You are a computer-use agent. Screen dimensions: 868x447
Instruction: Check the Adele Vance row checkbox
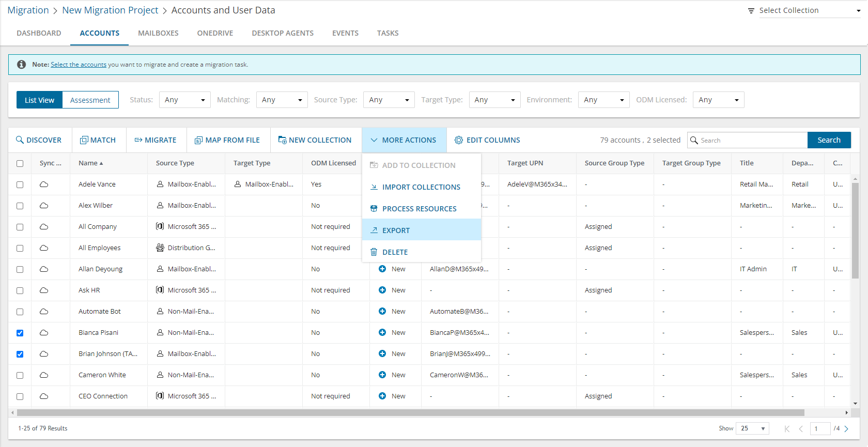coord(20,184)
